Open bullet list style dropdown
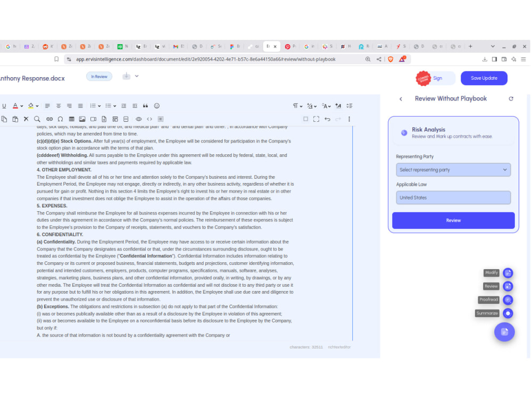This screenshot has width=532, height=399. pyautogui.click(x=115, y=106)
